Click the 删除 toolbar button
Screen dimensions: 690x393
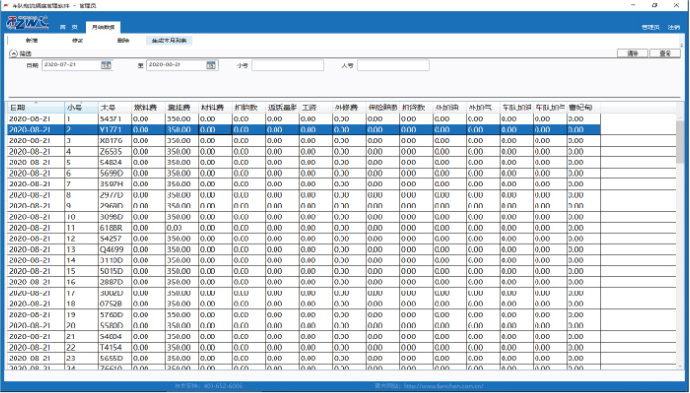123,40
